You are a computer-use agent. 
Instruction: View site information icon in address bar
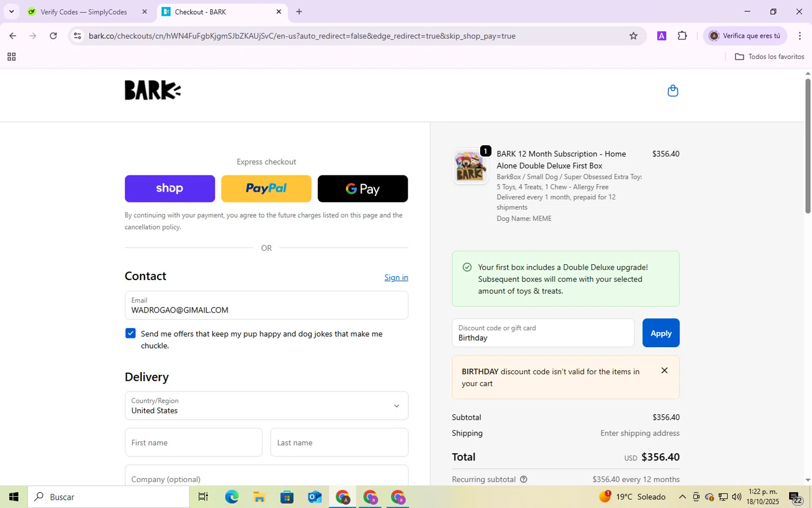tap(77, 36)
